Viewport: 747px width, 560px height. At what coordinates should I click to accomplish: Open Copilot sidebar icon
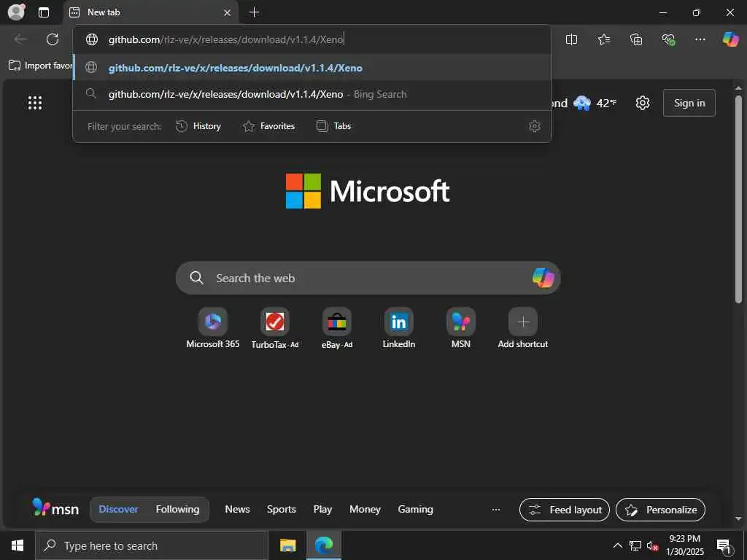point(730,39)
